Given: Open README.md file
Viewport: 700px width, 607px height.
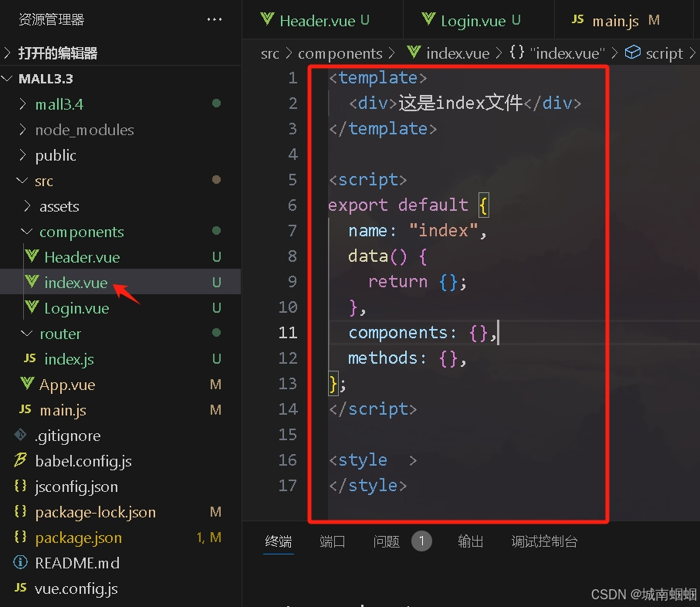Looking at the screenshot, I should point(120,562).
